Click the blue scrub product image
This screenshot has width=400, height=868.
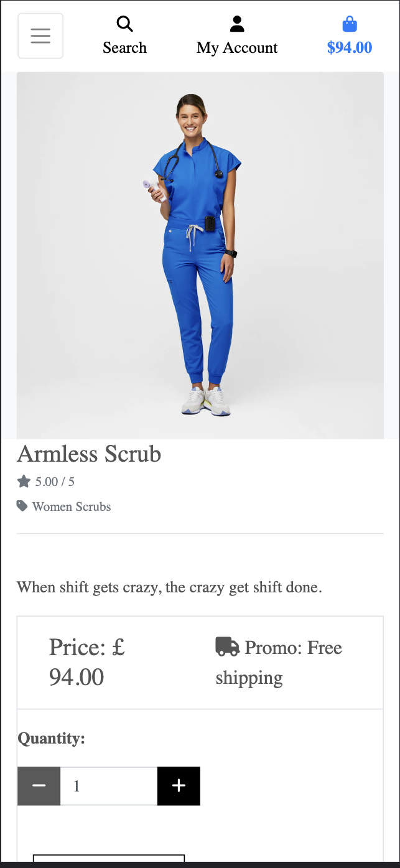coord(200,255)
